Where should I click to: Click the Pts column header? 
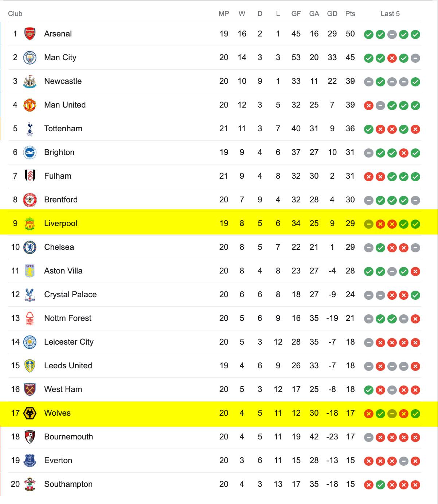pos(350,13)
